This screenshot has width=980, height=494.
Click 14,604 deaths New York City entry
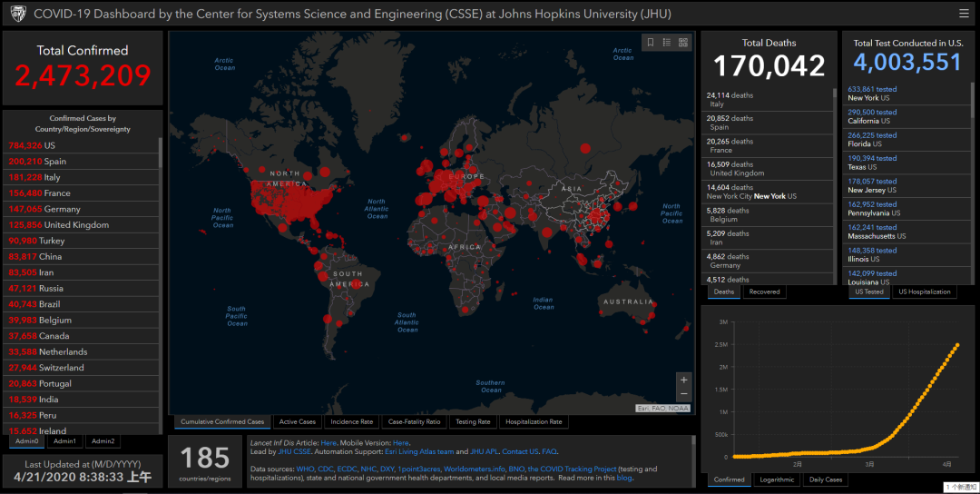[767, 192]
